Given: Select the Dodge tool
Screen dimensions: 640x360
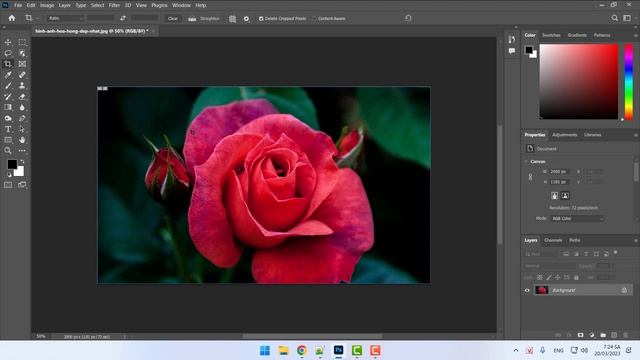Looking at the screenshot, I should (x=8, y=118).
